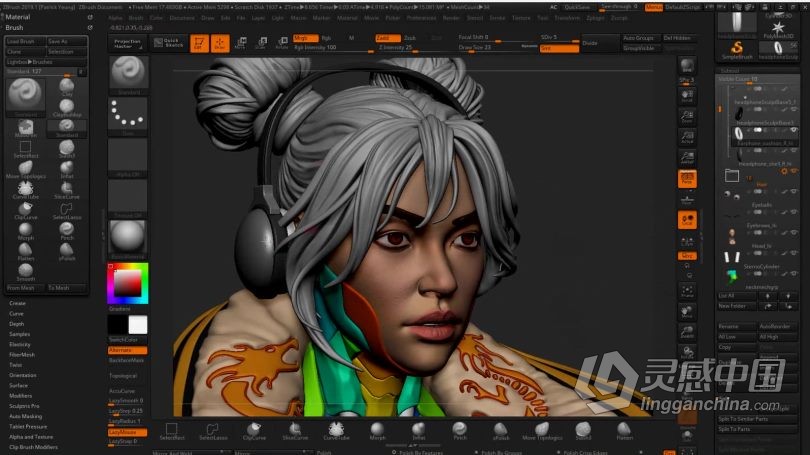Pick ClipCurve brush on bottom shelf
Screen dimensions: 810x455
254,431
